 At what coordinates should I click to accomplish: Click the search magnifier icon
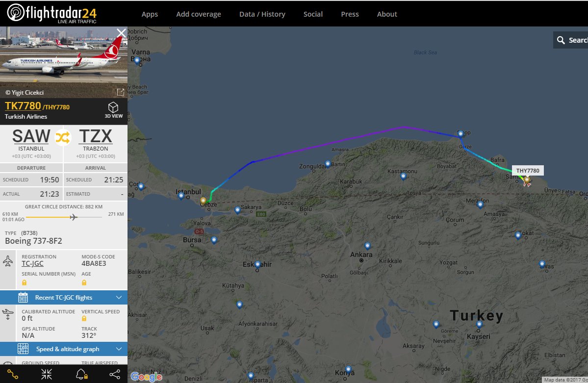tap(561, 40)
